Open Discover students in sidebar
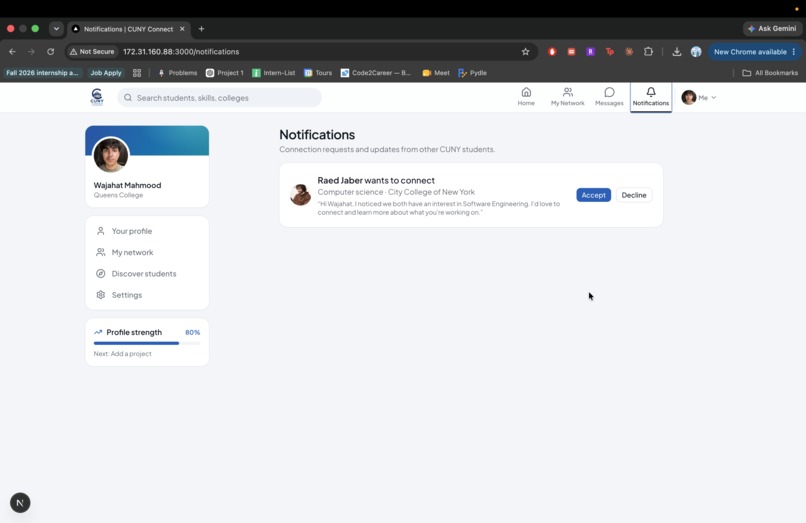This screenshot has height=523, width=806. pyautogui.click(x=147, y=274)
